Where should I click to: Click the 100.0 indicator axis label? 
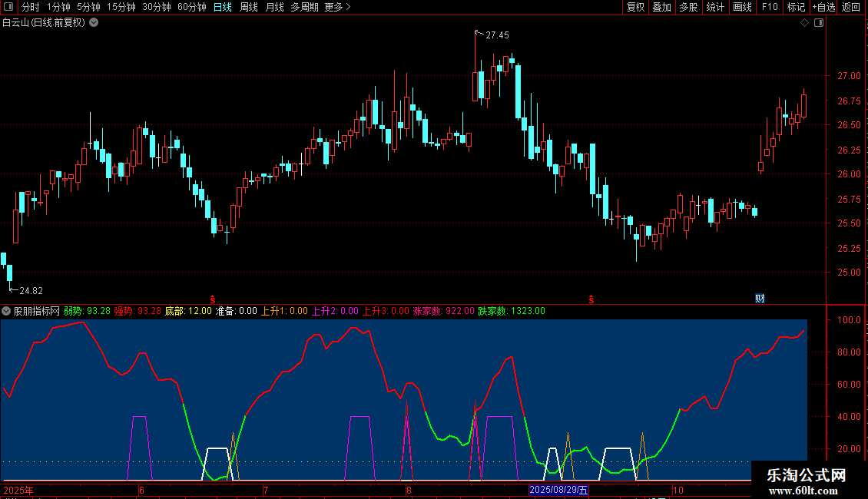pyautogui.click(x=849, y=320)
